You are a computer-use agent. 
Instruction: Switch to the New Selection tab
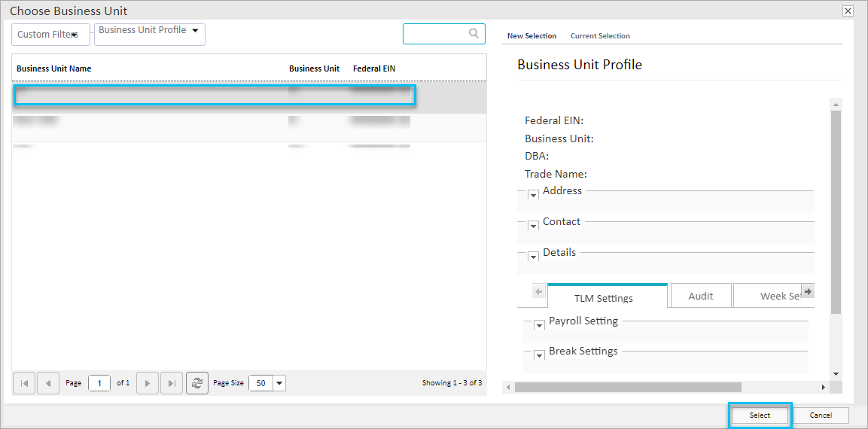(x=532, y=36)
